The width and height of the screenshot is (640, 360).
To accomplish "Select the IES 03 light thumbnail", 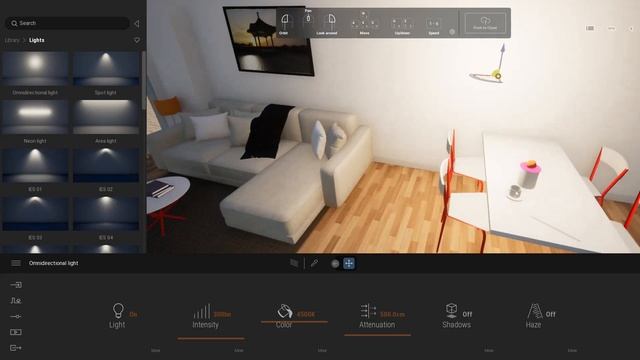I will coord(35,213).
